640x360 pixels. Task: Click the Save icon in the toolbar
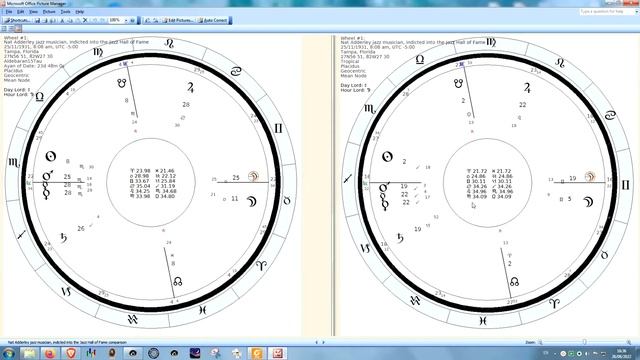pos(37,20)
